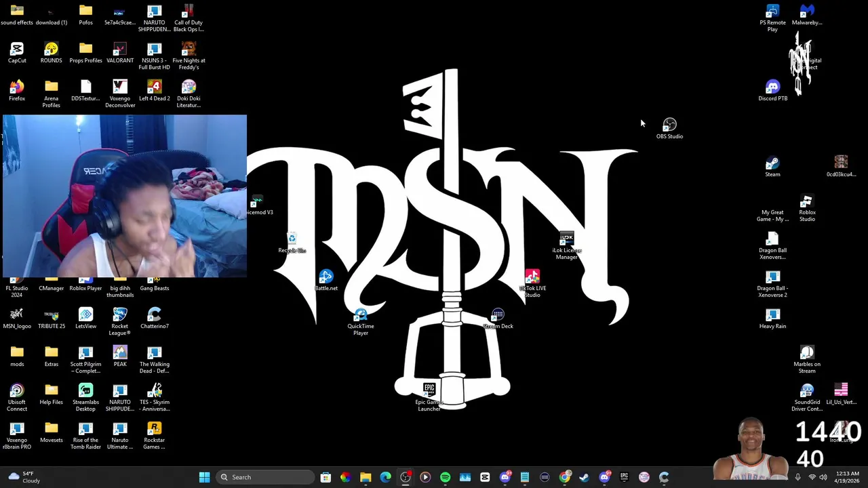
Task: Launch the Ubisoft Connect desktop shortcut
Action: pos(17,397)
